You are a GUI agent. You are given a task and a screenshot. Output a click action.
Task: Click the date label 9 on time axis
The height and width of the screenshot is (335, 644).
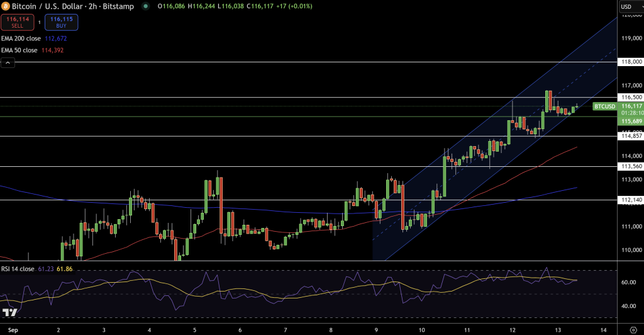click(376, 330)
